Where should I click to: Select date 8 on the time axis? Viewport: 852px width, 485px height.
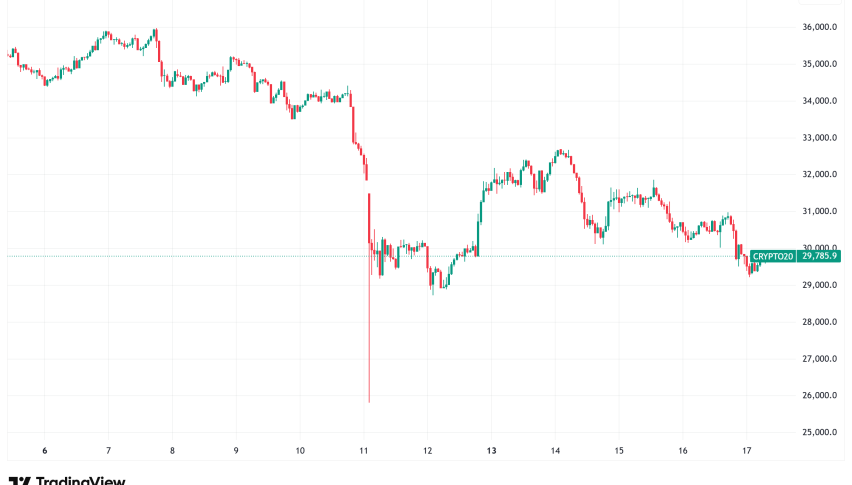(x=173, y=451)
